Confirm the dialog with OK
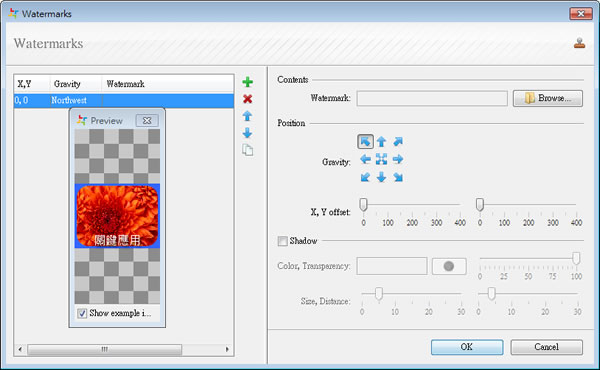This screenshot has height=370, width=600. point(467,347)
